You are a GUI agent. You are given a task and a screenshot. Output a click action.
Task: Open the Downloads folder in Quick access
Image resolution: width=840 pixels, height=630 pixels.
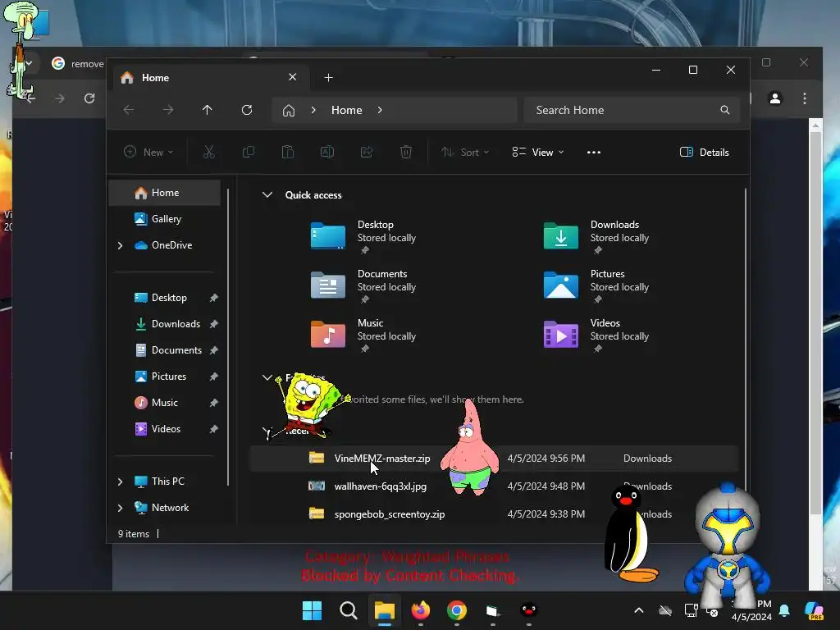597,236
